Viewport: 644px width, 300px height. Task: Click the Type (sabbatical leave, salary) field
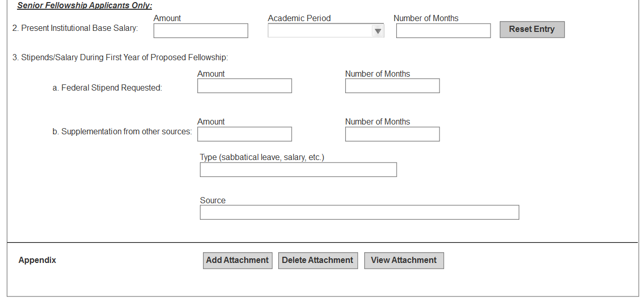click(298, 170)
